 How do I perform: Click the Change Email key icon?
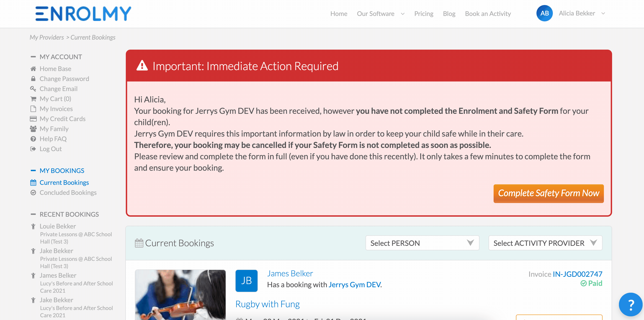[33, 89]
